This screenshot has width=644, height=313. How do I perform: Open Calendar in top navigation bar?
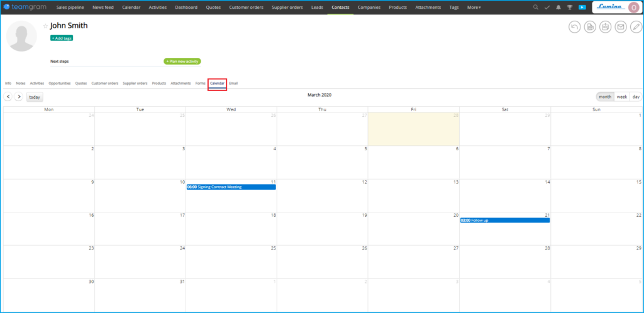(131, 8)
